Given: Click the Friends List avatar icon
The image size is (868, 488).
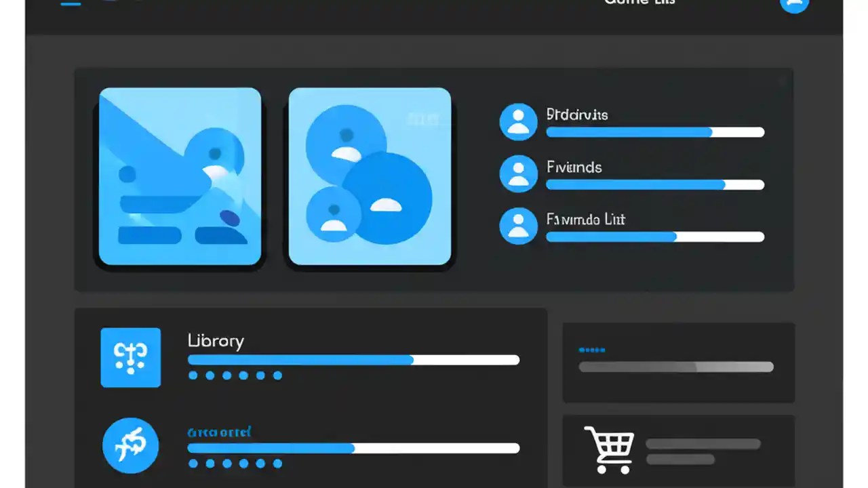Looking at the screenshot, I should (x=518, y=225).
